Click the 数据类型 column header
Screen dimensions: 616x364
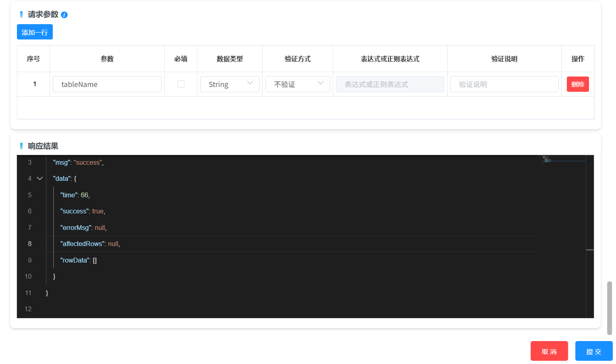[230, 59]
